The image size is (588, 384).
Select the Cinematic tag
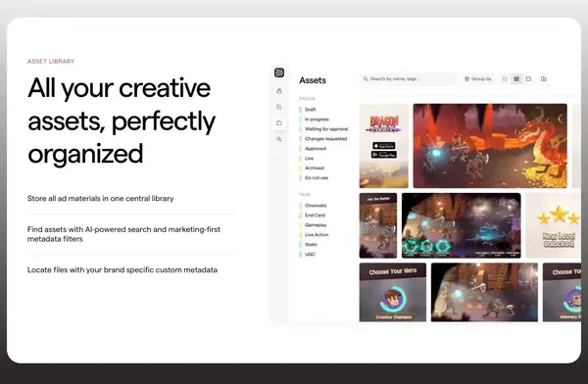(x=314, y=206)
